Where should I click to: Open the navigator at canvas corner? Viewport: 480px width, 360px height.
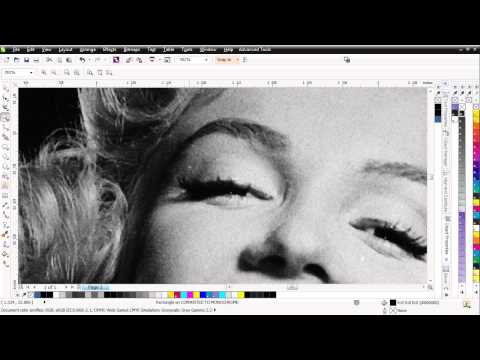point(430,287)
